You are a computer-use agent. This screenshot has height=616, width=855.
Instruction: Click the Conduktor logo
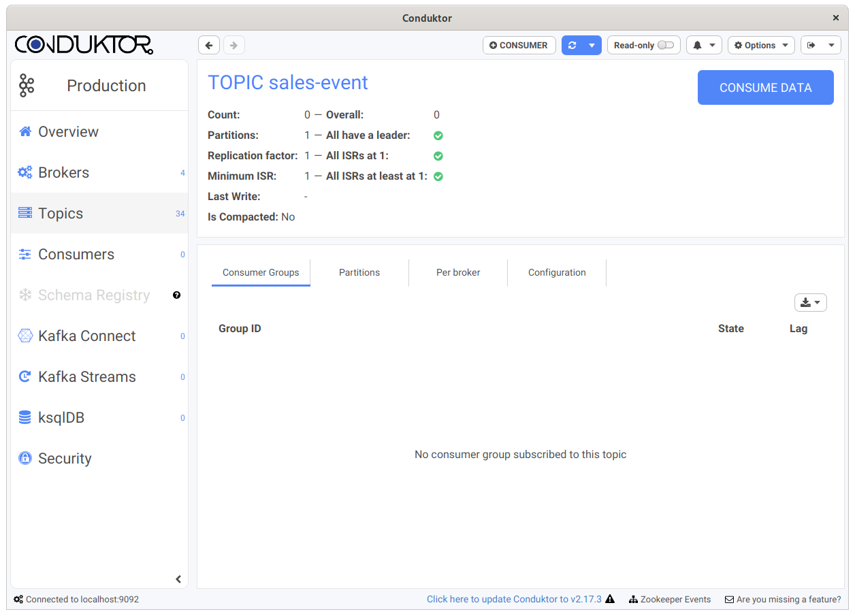click(x=84, y=45)
